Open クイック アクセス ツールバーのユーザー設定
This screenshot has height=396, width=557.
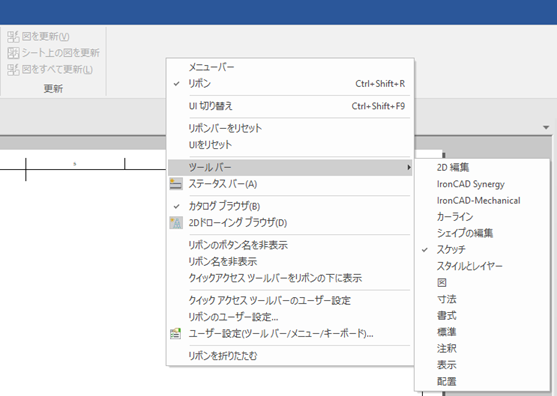click(x=290, y=300)
